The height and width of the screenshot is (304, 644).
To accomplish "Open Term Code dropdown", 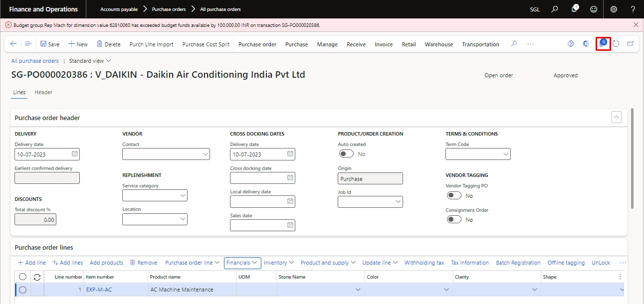I will click(x=506, y=154).
